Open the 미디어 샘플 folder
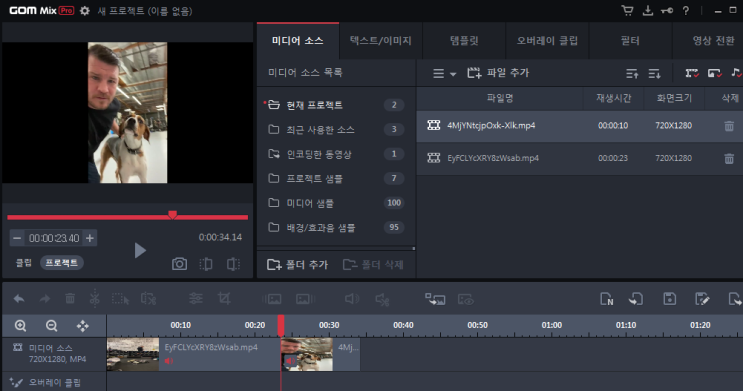Viewport: 743px width, 391px height. [x=336, y=203]
